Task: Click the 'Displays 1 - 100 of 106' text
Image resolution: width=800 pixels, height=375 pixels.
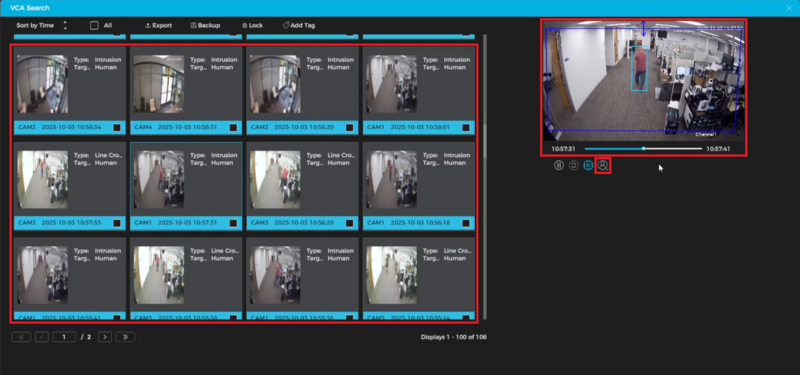Action: point(454,337)
